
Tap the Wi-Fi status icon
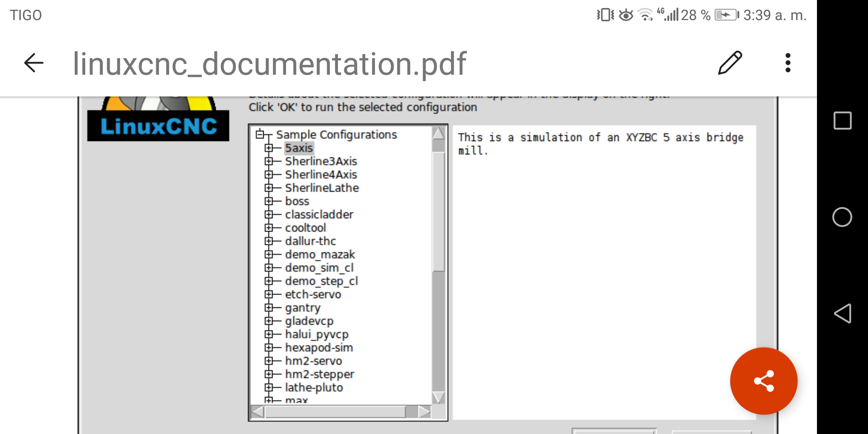(x=645, y=15)
